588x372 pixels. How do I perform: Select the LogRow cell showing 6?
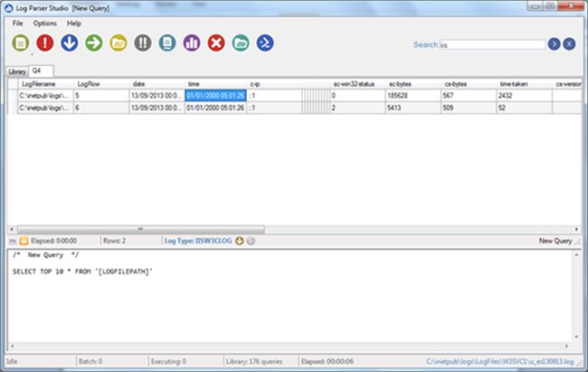[x=101, y=108]
